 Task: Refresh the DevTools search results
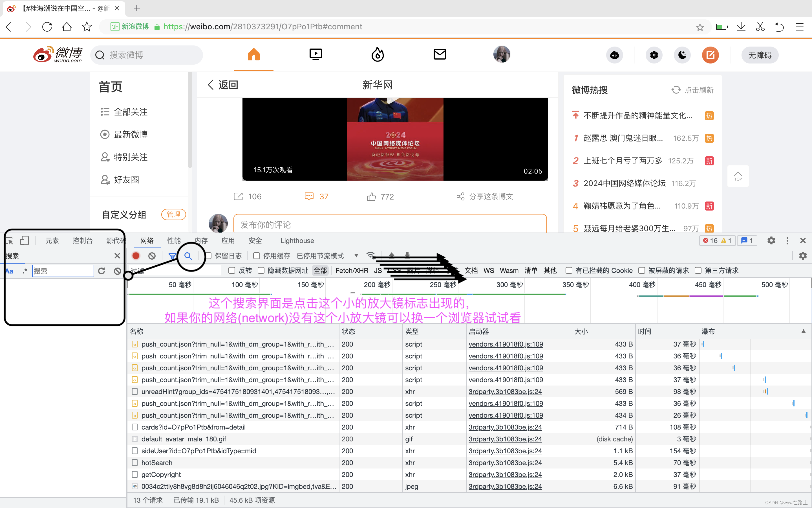pyautogui.click(x=102, y=271)
